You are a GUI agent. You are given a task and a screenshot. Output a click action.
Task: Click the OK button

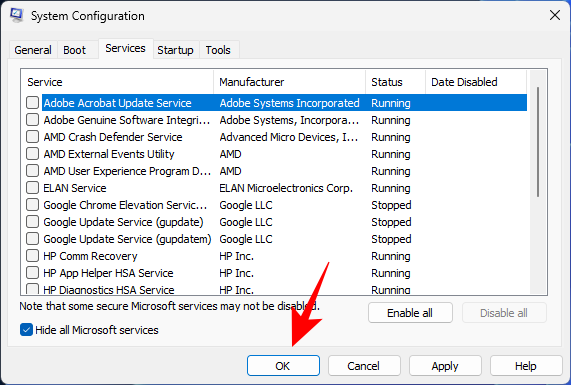(x=283, y=366)
